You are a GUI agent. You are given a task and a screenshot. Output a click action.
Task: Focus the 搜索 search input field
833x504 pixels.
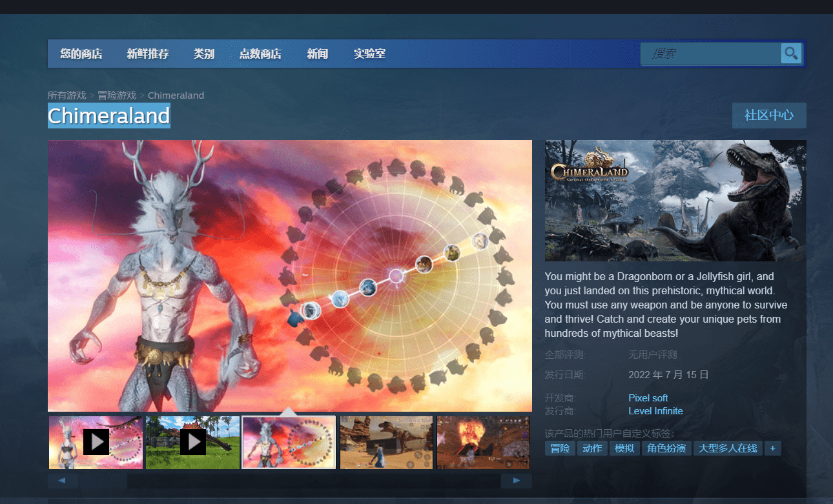coord(710,54)
